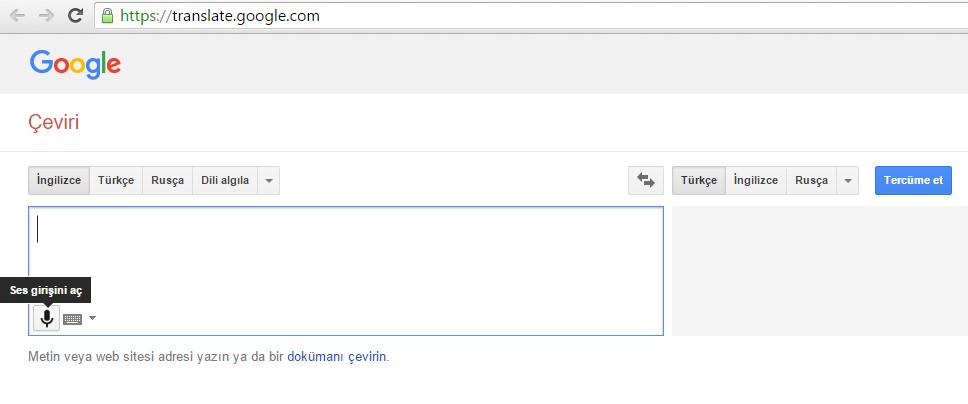Choose İngilizce in target language tabs

[x=755, y=180]
